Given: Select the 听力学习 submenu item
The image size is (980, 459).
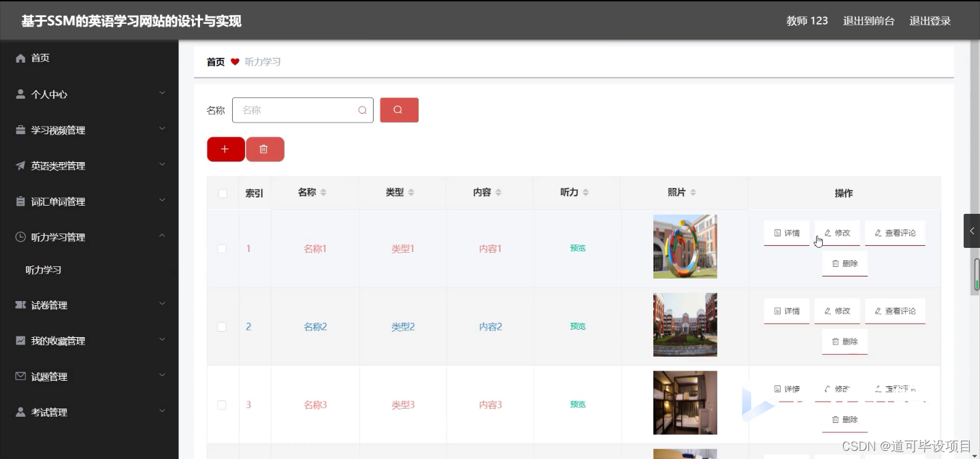Looking at the screenshot, I should pyautogui.click(x=89, y=270).
